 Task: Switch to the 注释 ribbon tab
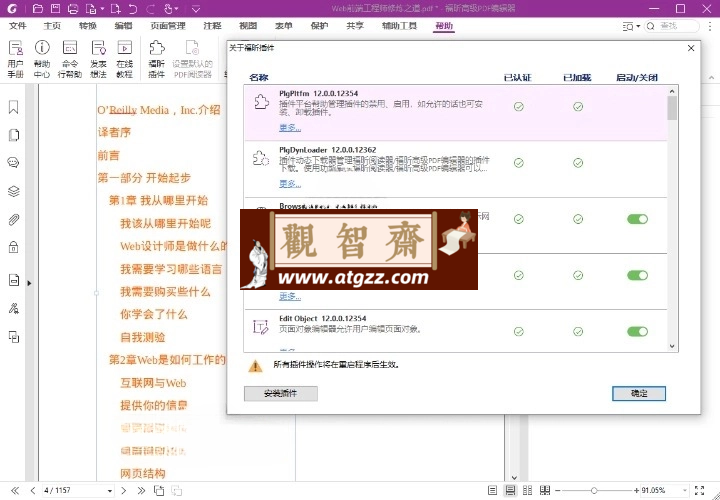tap(212, 26)
